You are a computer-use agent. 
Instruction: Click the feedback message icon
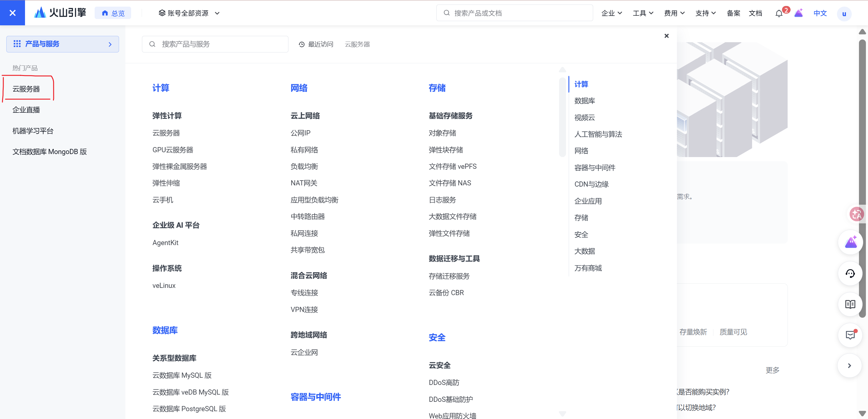(x=850, y=335)
